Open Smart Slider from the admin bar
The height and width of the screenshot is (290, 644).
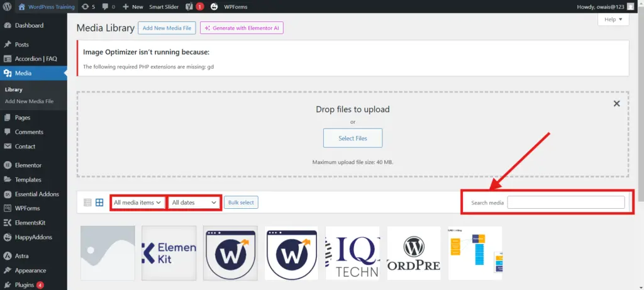click(164, 6)
